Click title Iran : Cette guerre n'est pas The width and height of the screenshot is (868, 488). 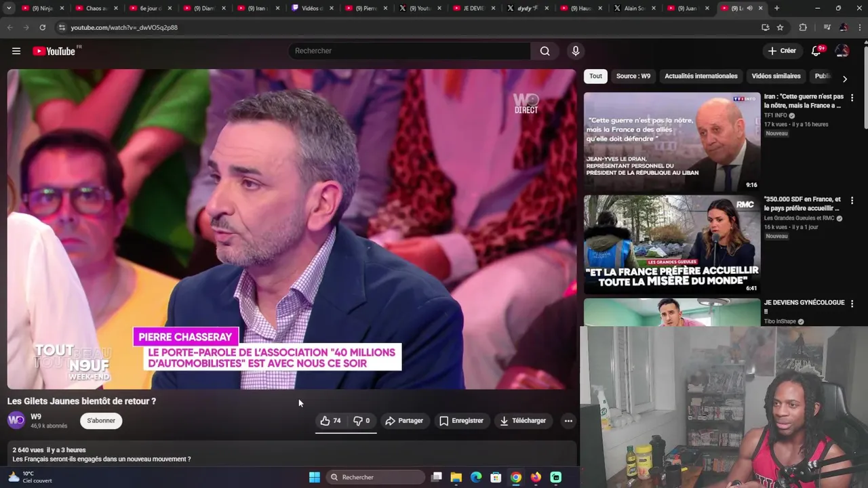coord(804,101)
